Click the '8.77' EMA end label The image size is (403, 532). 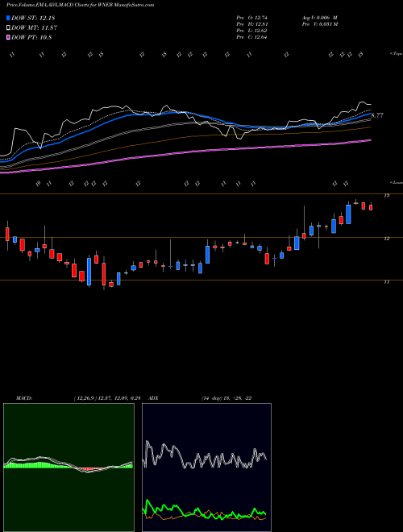(377, 115)
